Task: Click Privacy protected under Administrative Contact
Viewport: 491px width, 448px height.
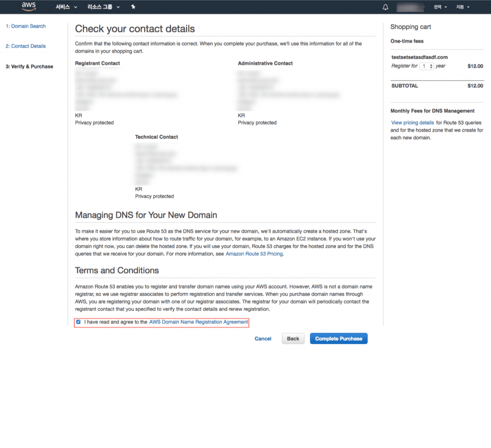Action: [257, 123]
